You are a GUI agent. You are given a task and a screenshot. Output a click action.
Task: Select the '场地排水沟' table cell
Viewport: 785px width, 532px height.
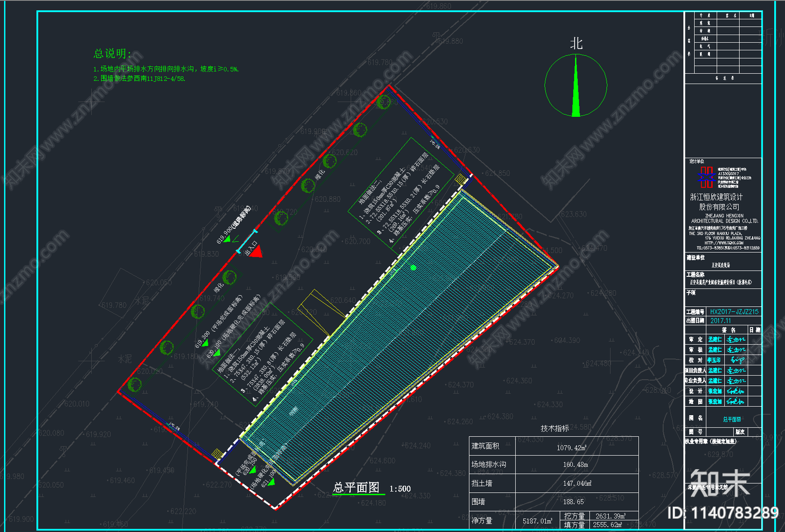click(492, 465)
